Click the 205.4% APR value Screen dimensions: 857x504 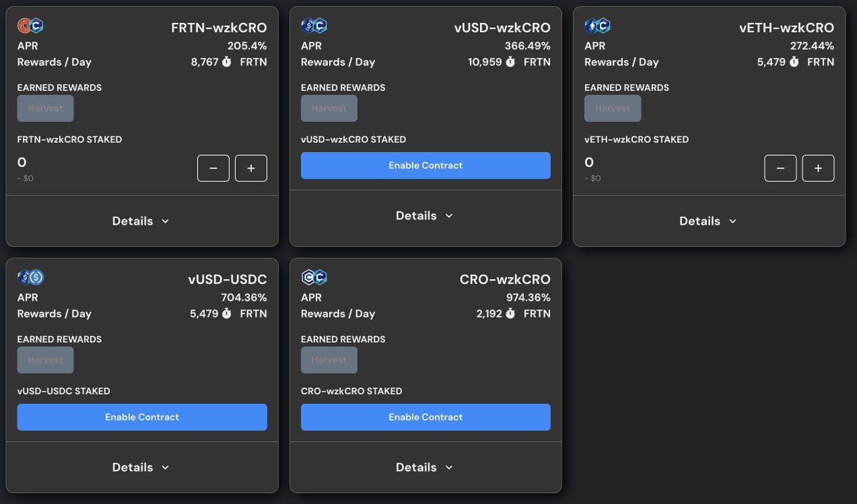click(x=247, y=46)
